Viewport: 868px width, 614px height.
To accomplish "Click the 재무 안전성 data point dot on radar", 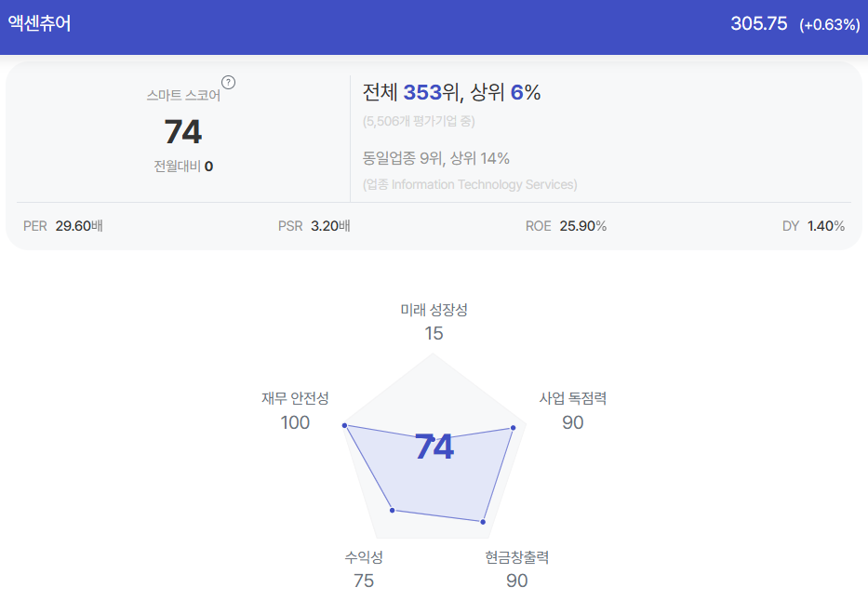I will coord(344,425).
